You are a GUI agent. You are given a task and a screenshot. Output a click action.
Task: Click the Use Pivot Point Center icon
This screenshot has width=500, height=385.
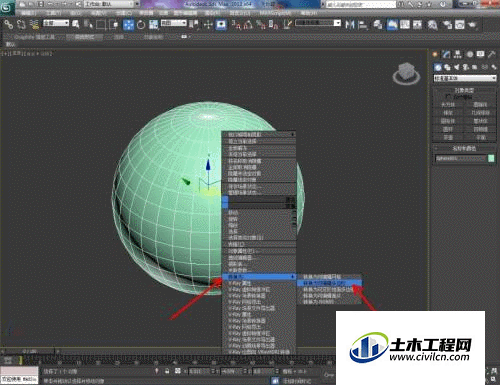194,25
